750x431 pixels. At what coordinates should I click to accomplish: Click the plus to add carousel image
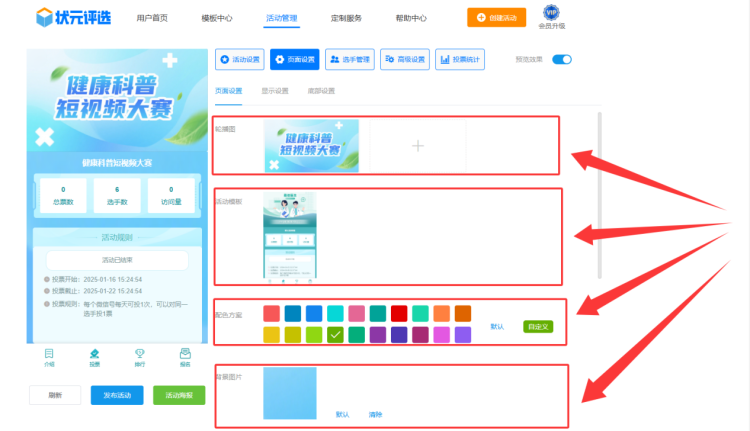tap(418, 146)
